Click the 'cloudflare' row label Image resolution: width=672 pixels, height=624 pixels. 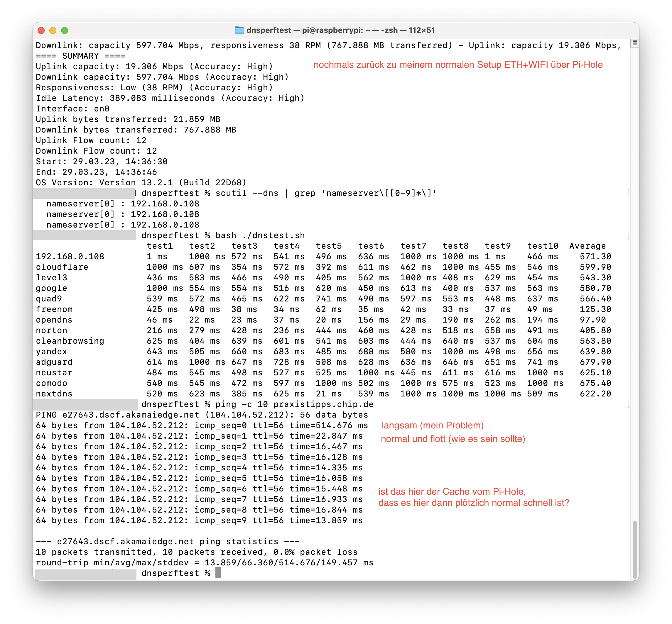(x=62, y=267)
